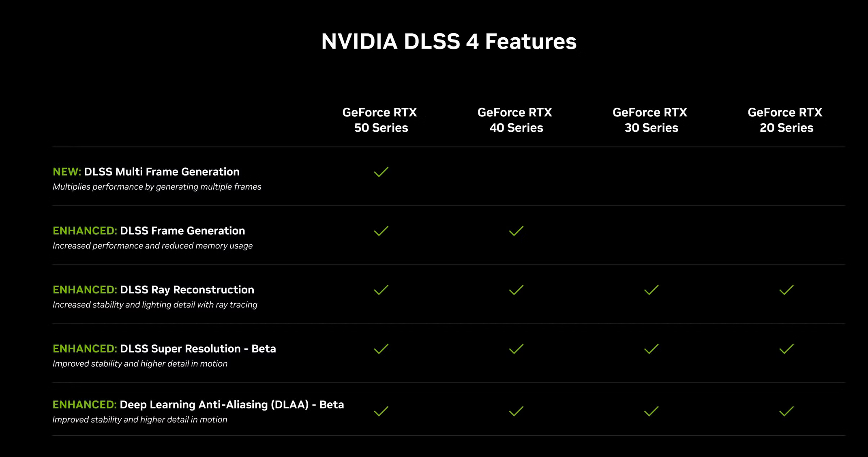
Task: Click the Super Resolution RTX 20 Series checkmark
Action: point(786,349)
